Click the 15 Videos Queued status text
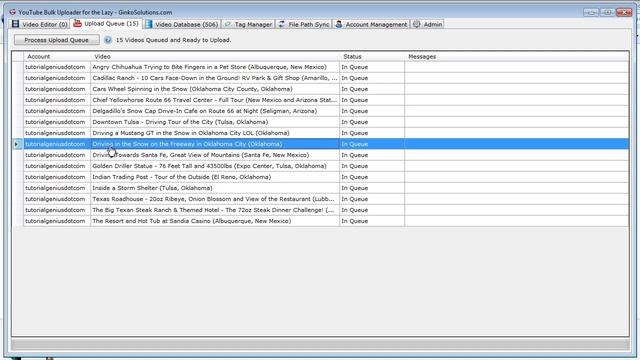The height and width of the screenshot is (360, 640). (x=173, y=40)
